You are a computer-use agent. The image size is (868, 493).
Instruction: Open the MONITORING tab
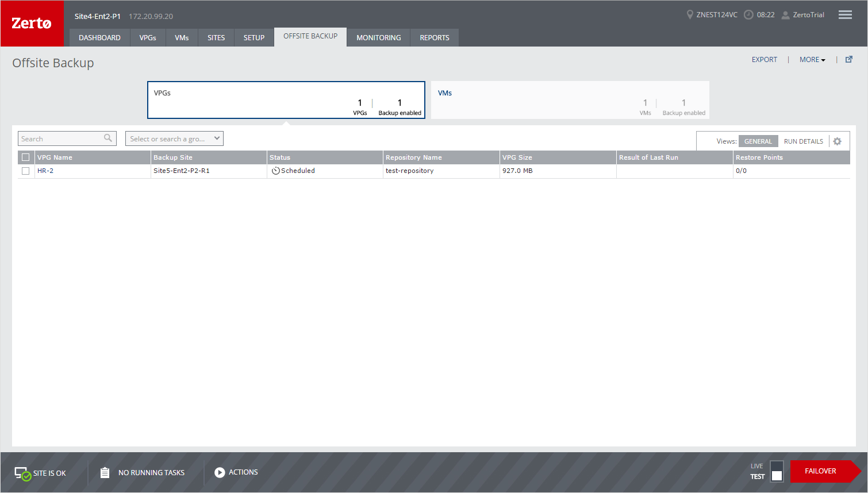[379, 37]
